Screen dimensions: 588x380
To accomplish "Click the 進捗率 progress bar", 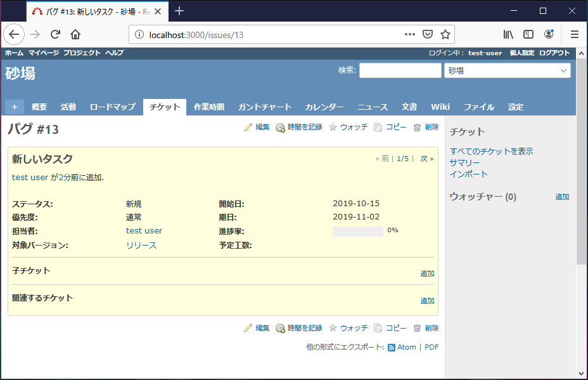I will [x=358, y=232].
